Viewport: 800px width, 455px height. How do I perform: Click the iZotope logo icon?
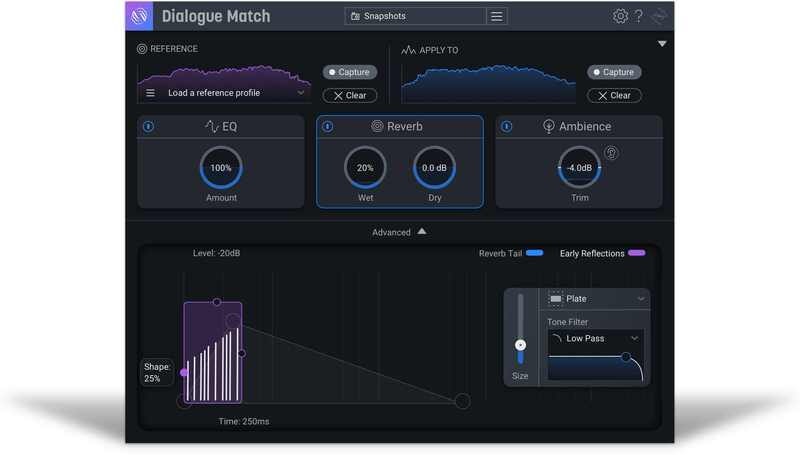139,16
